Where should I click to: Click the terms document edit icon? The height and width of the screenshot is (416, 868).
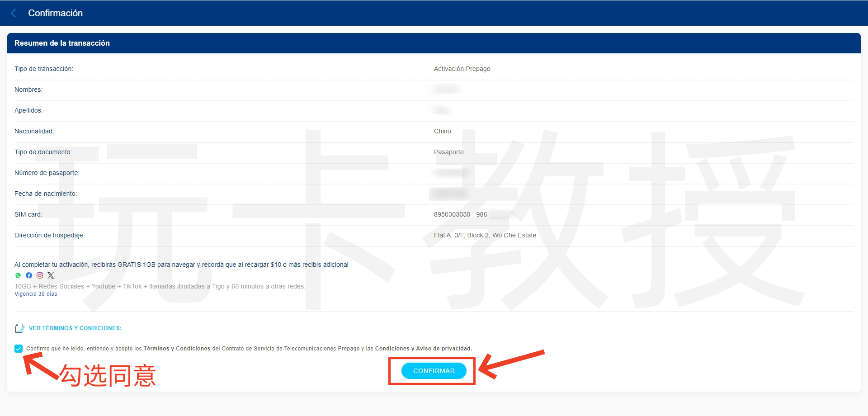(19, 328)
